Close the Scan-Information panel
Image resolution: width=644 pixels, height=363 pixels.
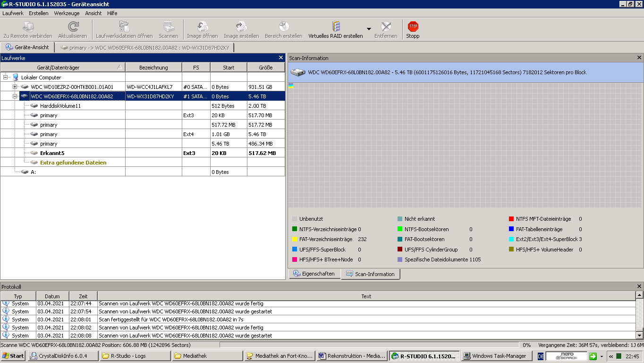[639, 58]
